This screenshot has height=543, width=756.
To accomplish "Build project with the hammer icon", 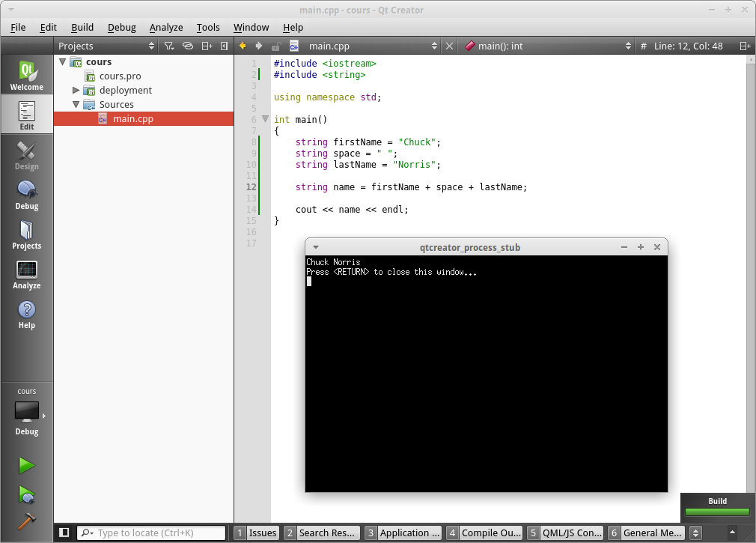I will pos(26,521).
